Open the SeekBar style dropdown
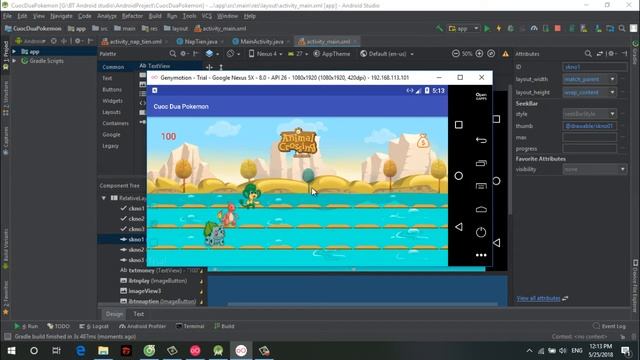Image resolution: width=640 pixels, height=360 pixels. point(612,114)
